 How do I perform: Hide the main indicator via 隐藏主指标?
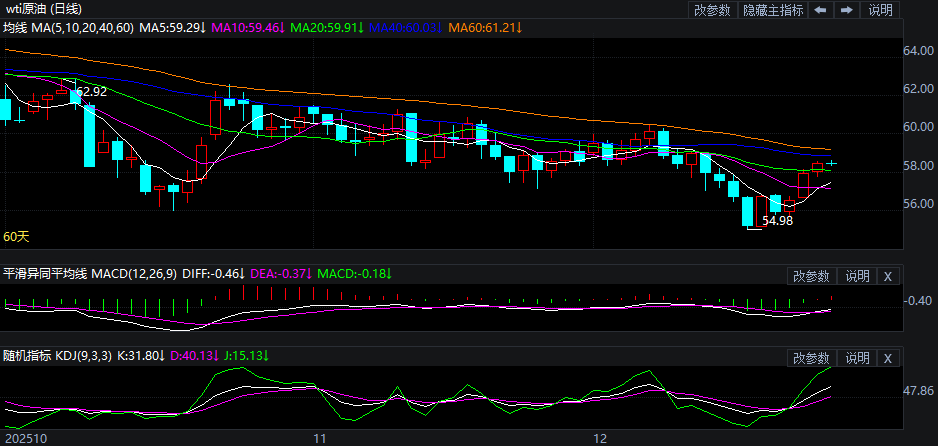tap(772, 10)
